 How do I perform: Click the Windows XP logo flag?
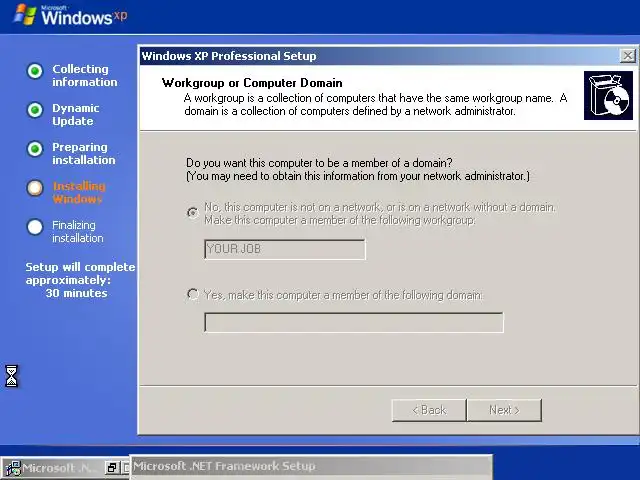point(25,15)
